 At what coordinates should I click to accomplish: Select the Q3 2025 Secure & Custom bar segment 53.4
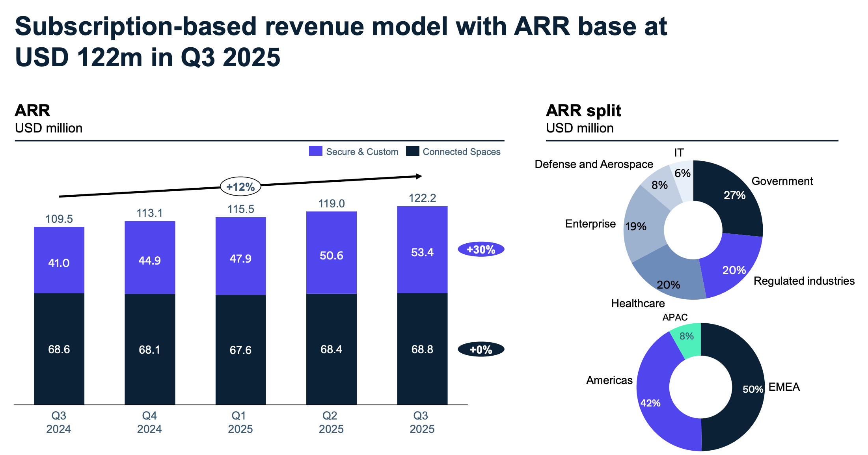point(422,252)
